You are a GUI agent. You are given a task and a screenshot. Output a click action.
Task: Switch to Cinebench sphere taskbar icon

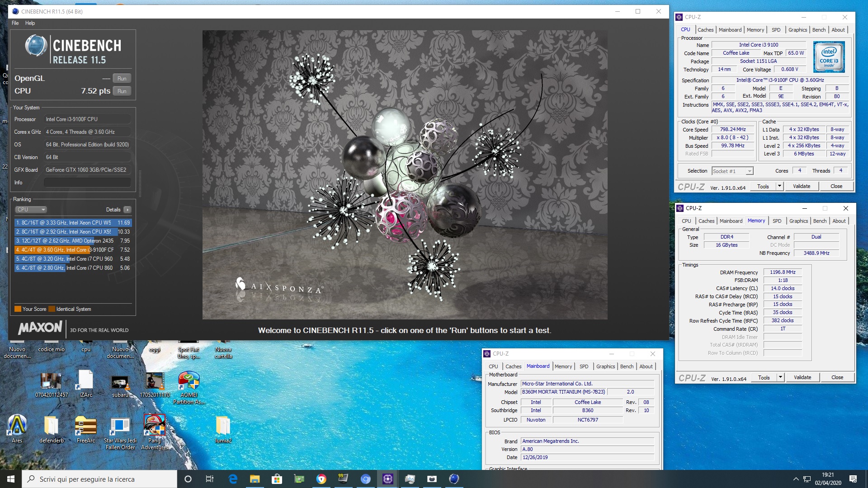pyautogui.click(x=454, y=479)
